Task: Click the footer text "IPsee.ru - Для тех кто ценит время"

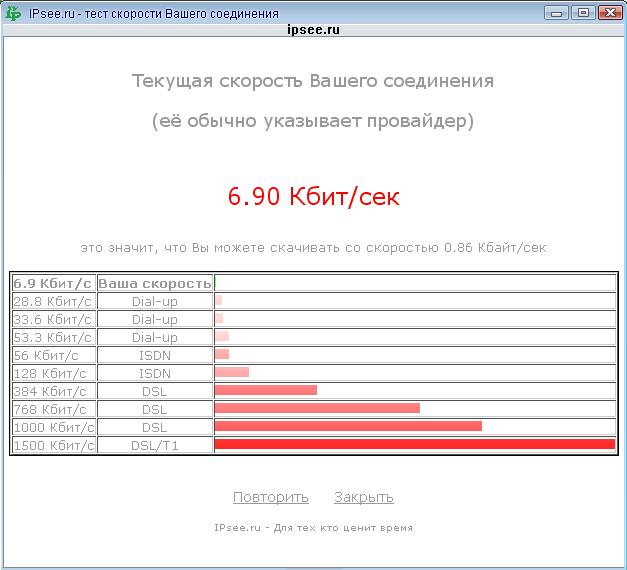Action: pyautogui.click(x=313, y=527)
